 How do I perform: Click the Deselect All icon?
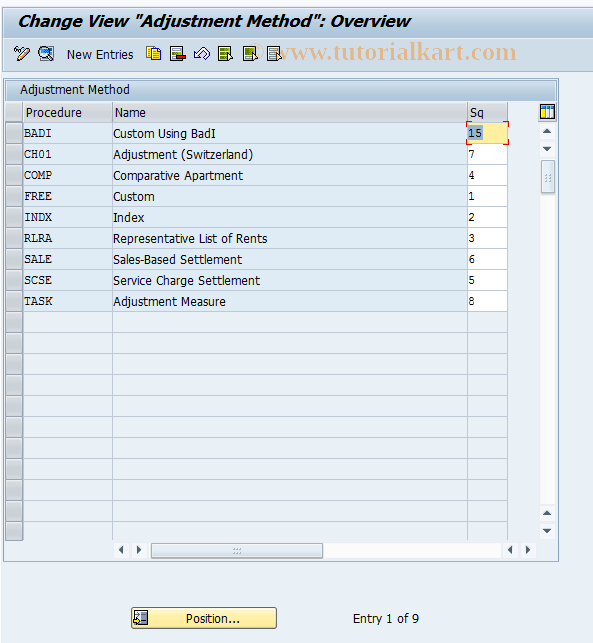pos(274,54)
